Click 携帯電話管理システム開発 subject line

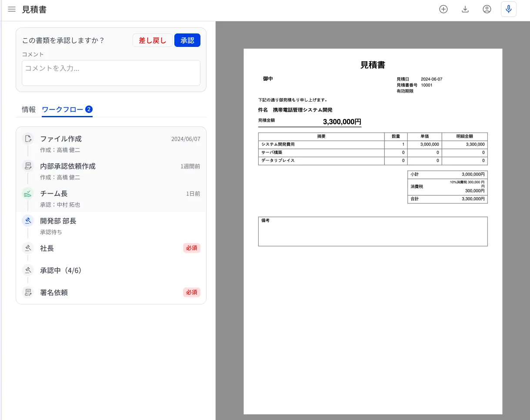click(303, 110)
